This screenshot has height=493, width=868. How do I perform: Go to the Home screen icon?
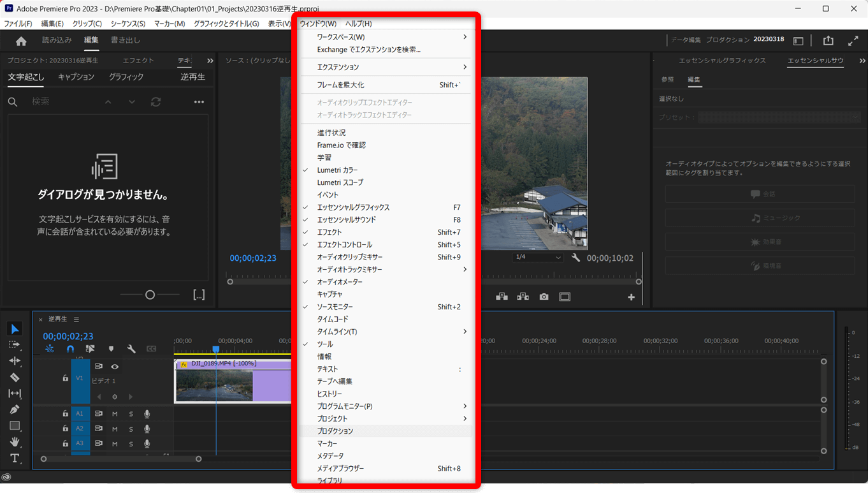(x=21, y=41)
